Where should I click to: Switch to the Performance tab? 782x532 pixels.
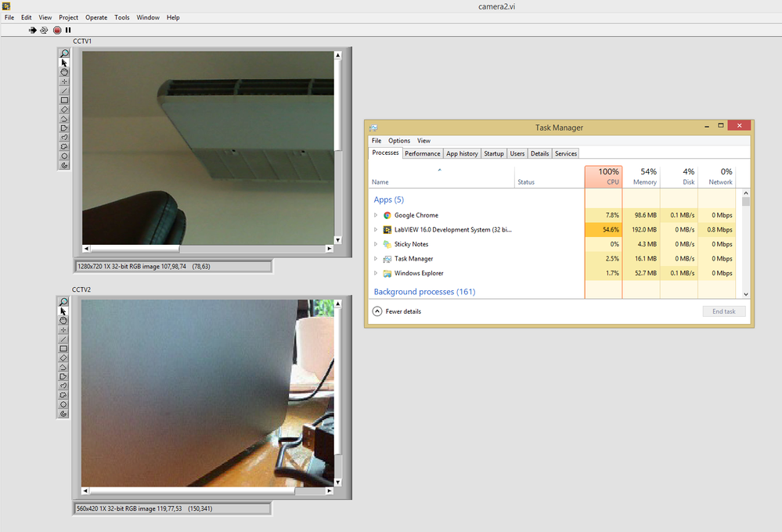click(x=423, y=153)
